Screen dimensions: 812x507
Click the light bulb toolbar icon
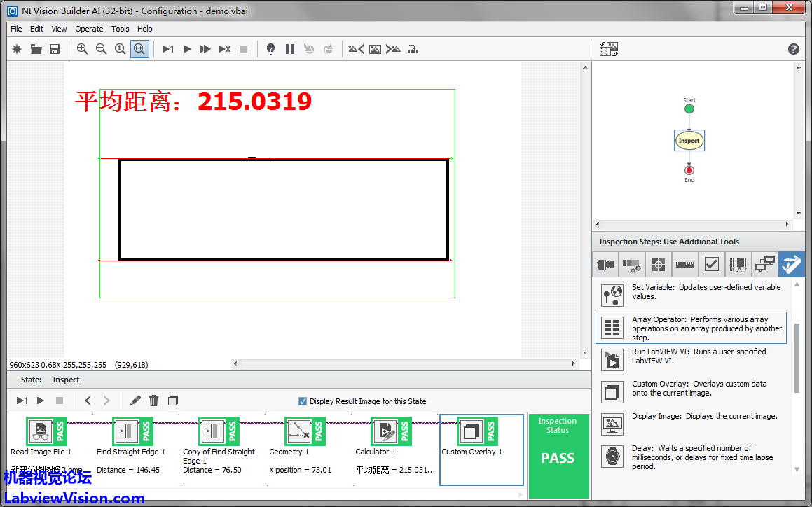pos(270,49)
